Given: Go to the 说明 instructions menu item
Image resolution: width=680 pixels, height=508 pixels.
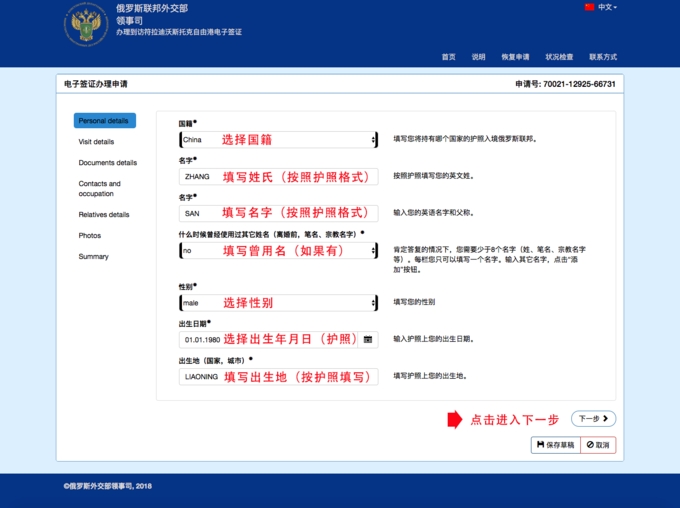Looking at the screenshot, I should [478, 57].
